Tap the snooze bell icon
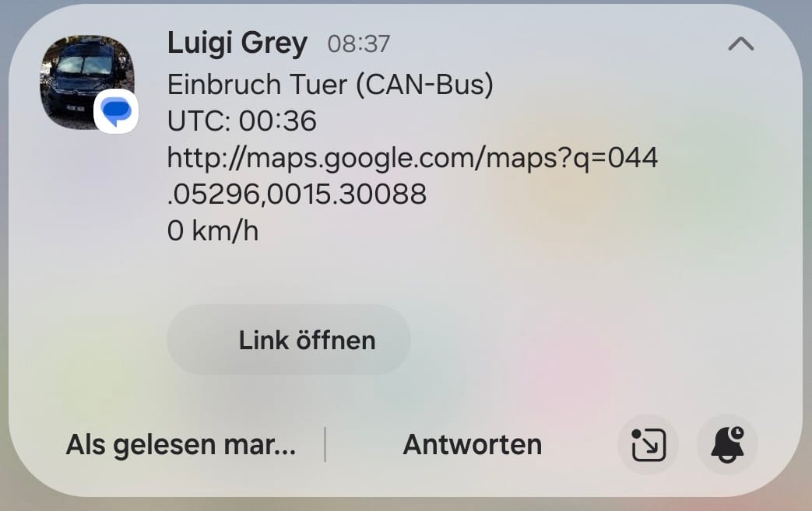812x511 pixels. 728,444
